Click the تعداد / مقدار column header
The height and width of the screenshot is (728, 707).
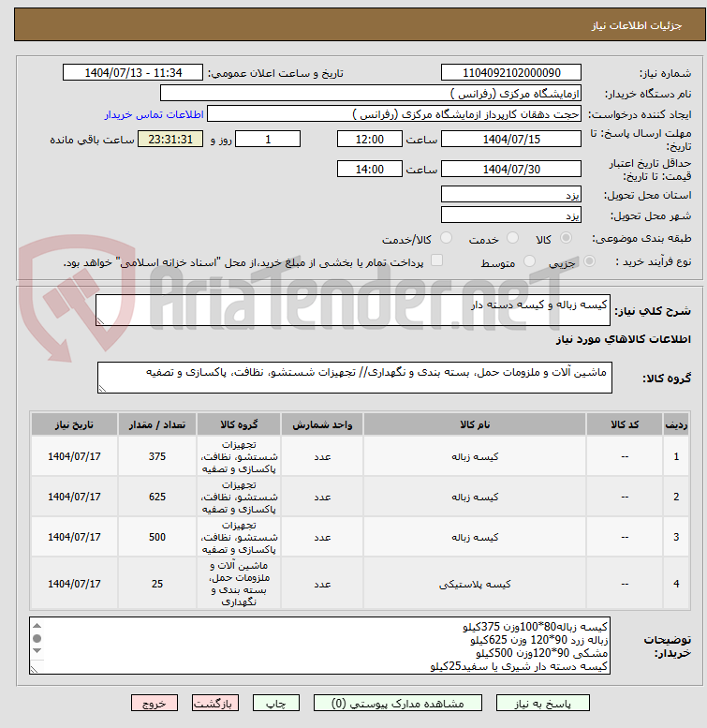click(156, 424)
